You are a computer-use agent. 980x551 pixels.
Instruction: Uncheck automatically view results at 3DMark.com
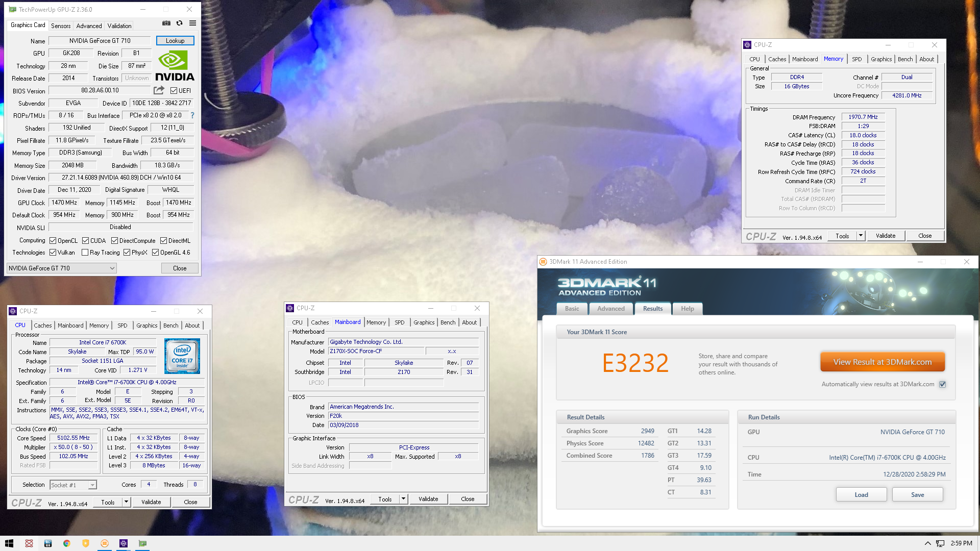[942, 384]
